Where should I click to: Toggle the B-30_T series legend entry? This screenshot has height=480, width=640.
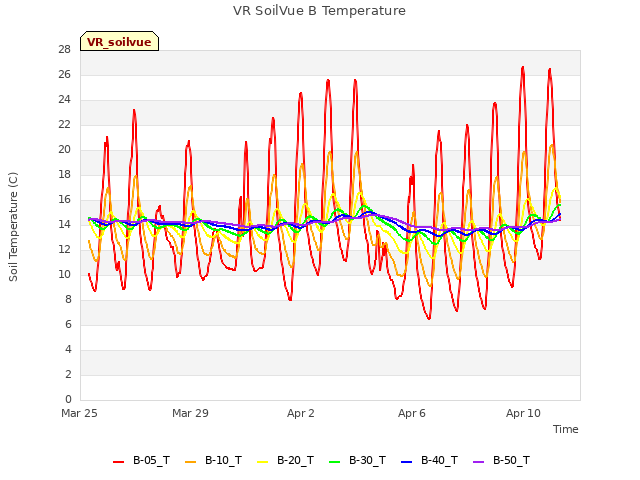click(x=357, y=461)
